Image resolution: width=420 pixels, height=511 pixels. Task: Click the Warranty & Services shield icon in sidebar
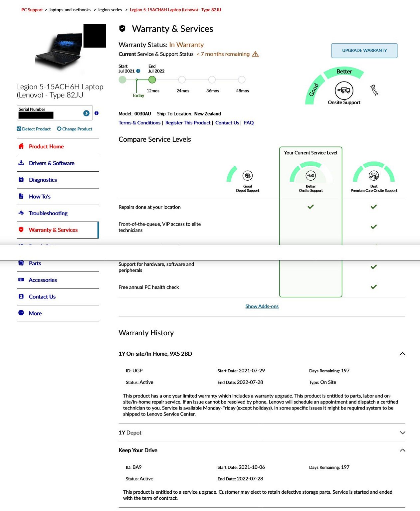pyautogui.click(x=21, y=229)
